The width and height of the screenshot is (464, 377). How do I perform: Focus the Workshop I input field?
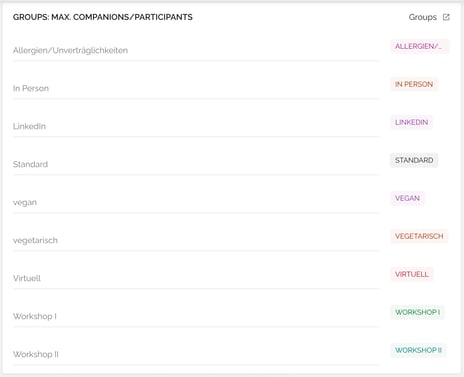pos(196,317)
